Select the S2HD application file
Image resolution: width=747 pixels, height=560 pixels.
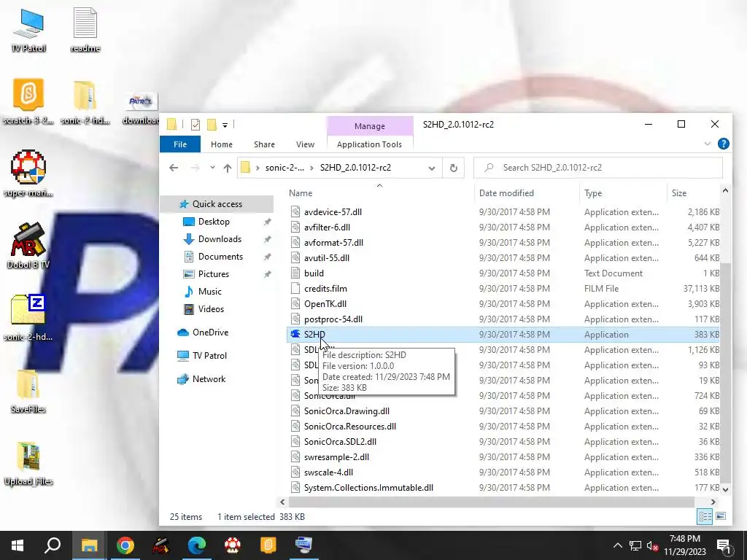(x=314, y=334)
